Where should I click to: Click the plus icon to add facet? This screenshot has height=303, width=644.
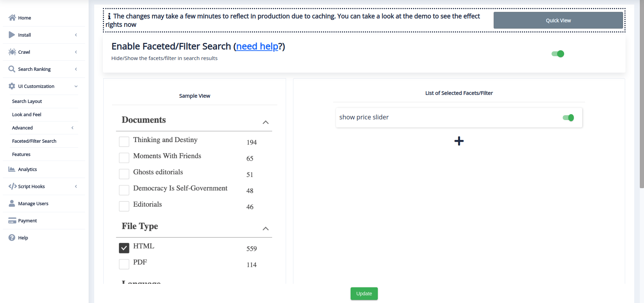click(x=459, y=141)
